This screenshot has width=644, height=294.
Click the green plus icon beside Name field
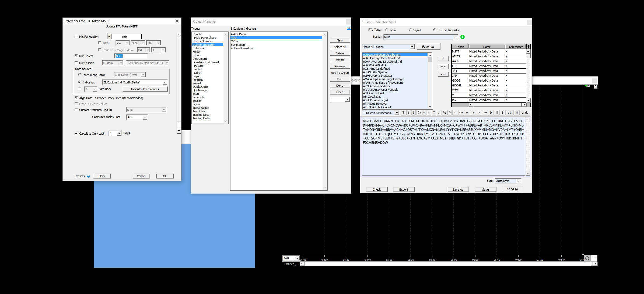(462, 37)
